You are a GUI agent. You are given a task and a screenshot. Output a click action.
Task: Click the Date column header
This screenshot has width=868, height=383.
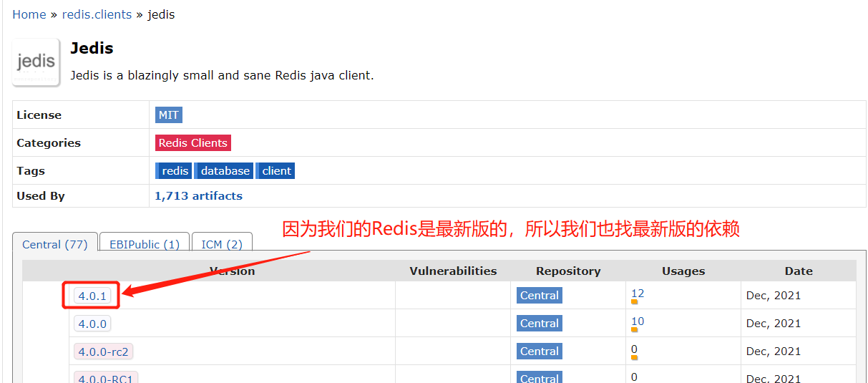pyautogui.click(x=799, y=271)
